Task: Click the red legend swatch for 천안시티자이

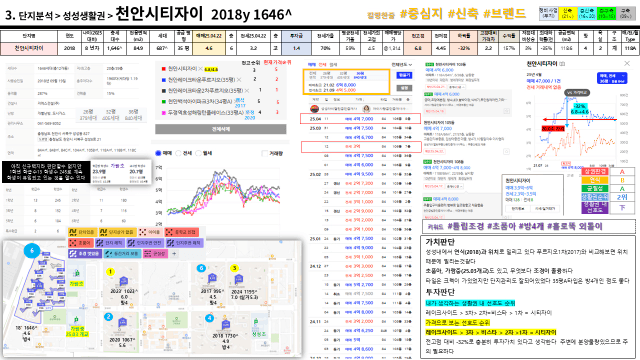Action: point(164,69)
